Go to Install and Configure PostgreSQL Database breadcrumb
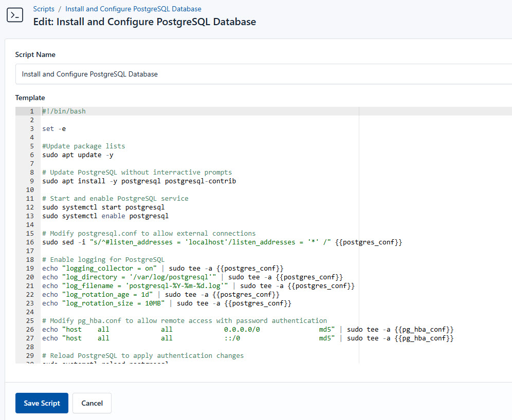The image size is (512, 420). point(133,9)
